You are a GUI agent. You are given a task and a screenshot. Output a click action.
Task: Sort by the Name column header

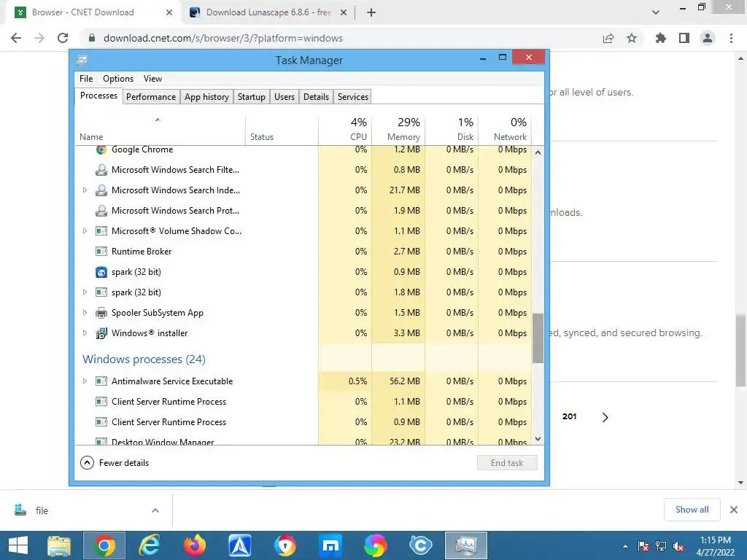[160, 130]
